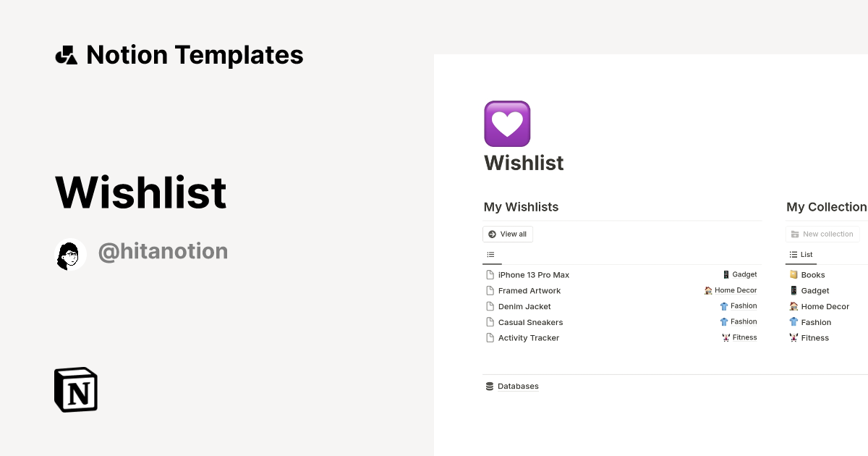Click the Notion Templates logo mark
The image size is (868, 456).
click(66, 54)
